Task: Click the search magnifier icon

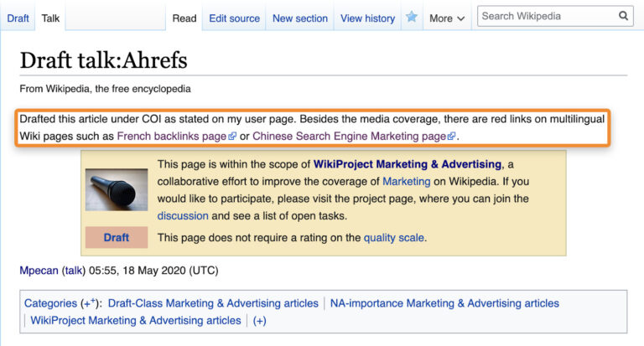Action: [623, 16]
